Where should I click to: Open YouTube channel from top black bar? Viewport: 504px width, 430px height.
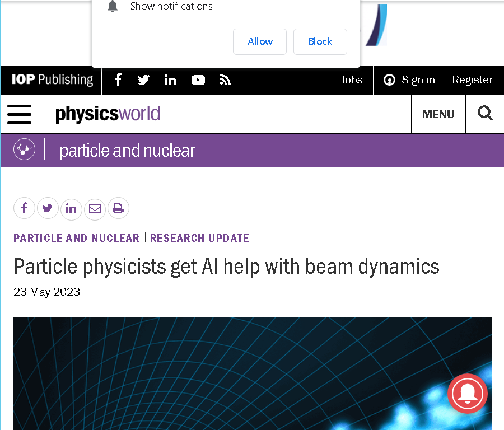click(x=198, y=80)
